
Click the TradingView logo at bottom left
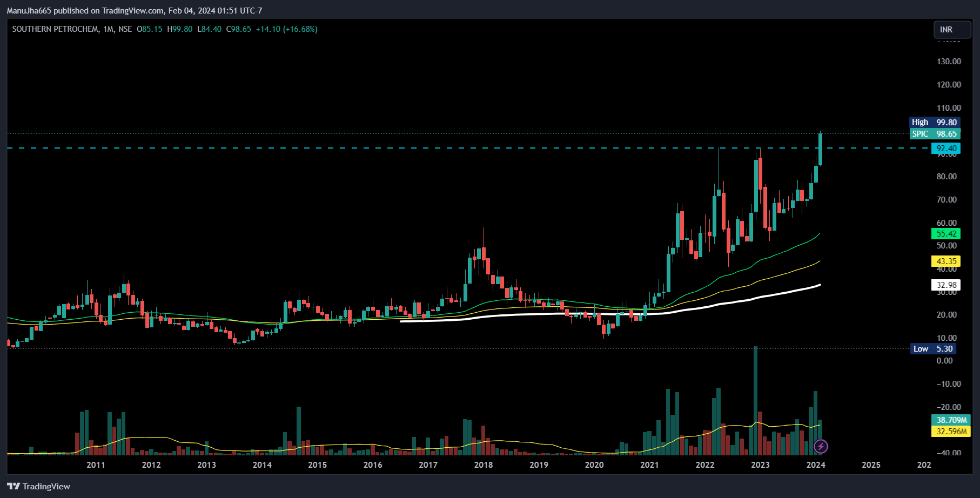click(39, 486)
